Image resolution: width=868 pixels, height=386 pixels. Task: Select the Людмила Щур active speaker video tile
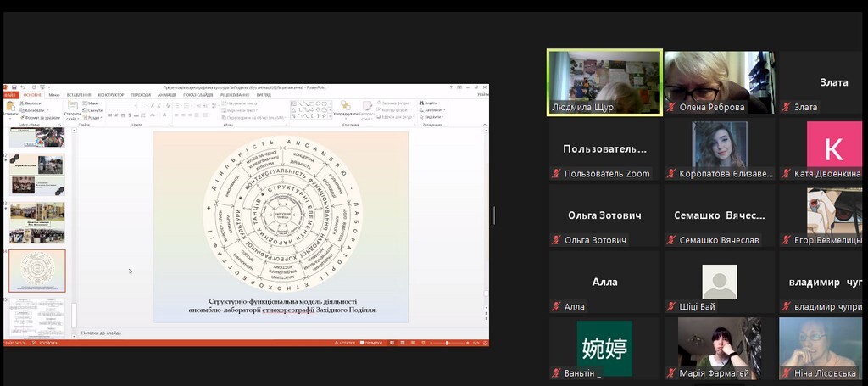(x=604, y=82)
